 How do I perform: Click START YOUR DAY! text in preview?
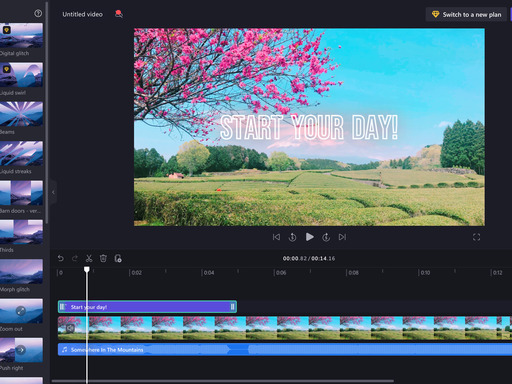click(x=309, y=127)
